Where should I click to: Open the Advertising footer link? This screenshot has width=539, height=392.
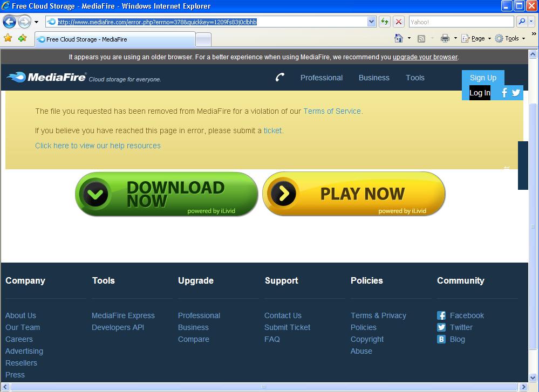click(x=24, y=351)
